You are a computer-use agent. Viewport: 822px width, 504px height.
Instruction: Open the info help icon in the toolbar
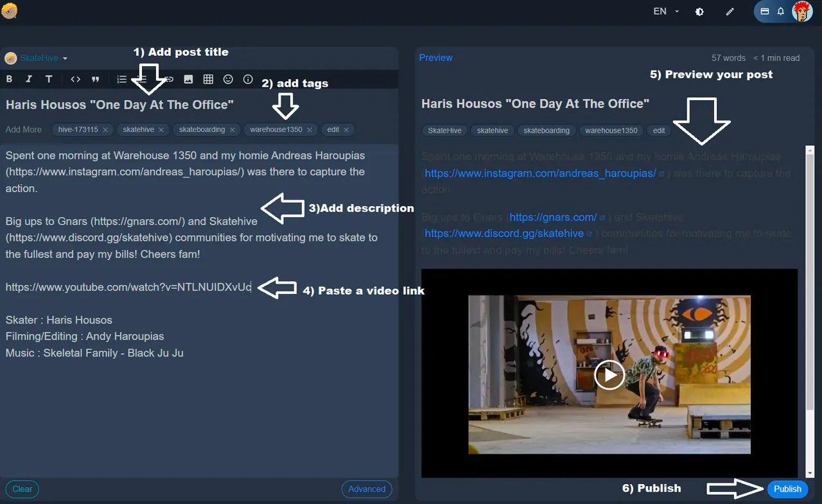[x=248, y=79]
